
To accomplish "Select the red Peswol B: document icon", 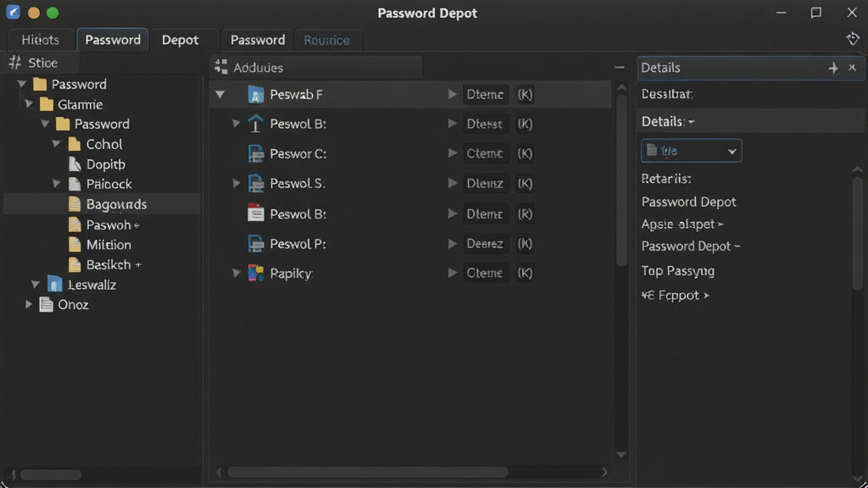I will point(255,213).
